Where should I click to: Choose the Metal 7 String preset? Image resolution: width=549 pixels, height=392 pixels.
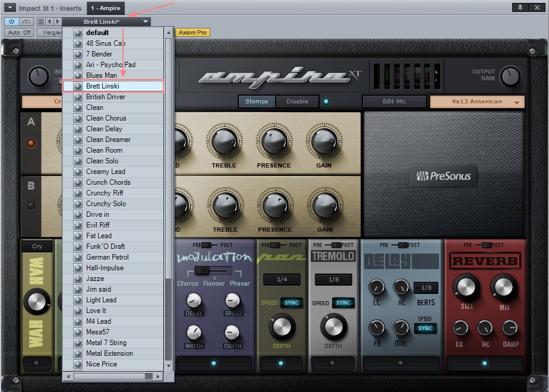click(x=113, y=343)
